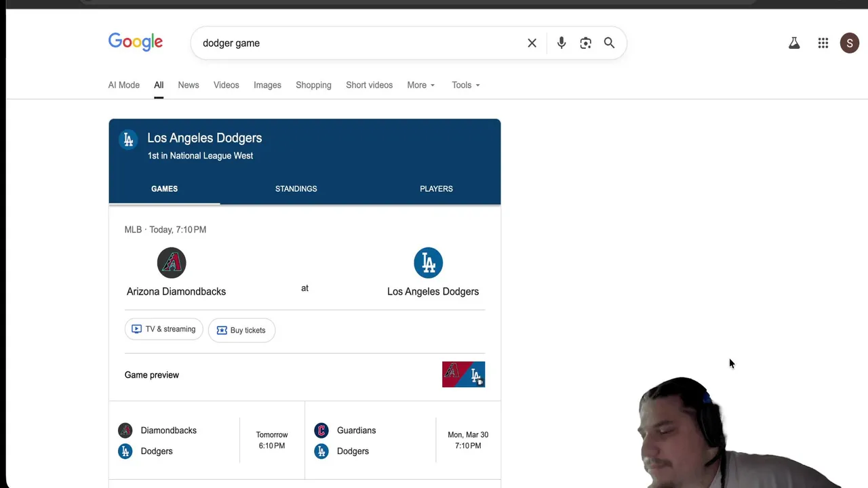Open the Videos tab

[x=226, y=85]
